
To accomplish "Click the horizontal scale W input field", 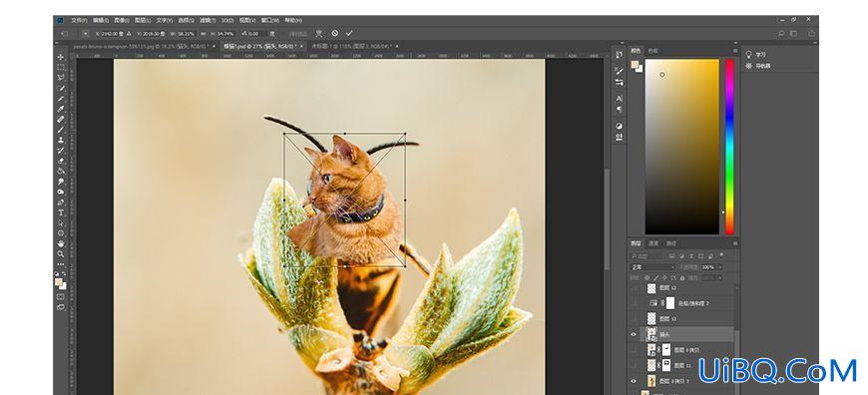I will (186, 34).
